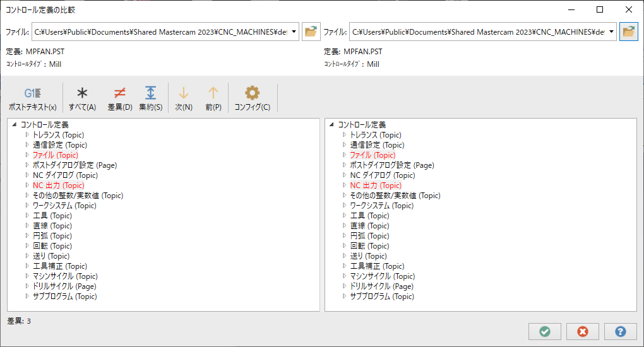Select right 工具 (Topic) row

coord(369,216)
